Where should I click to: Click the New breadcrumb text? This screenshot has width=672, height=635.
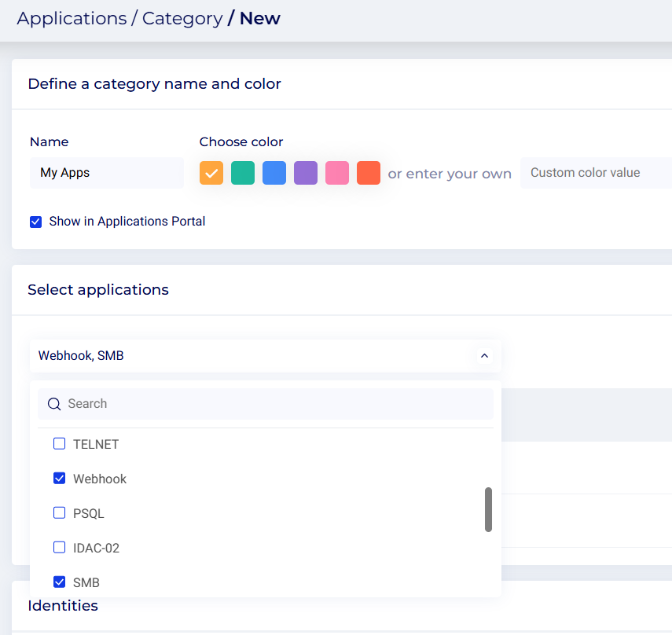pos(259,18)
